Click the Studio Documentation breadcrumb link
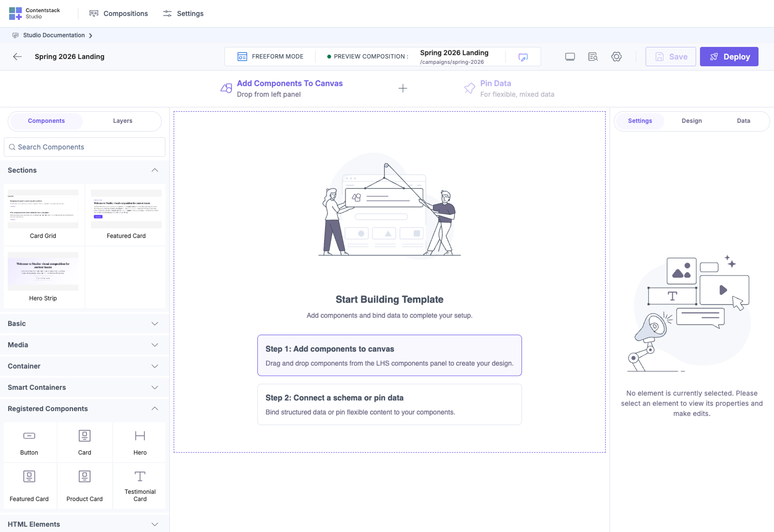This screenshot has height=532, width=774. point(54,35)
